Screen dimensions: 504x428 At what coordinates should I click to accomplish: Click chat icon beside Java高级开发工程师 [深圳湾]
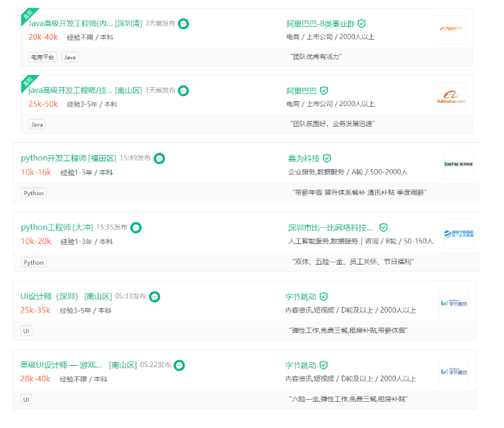(x=183, y=23)
